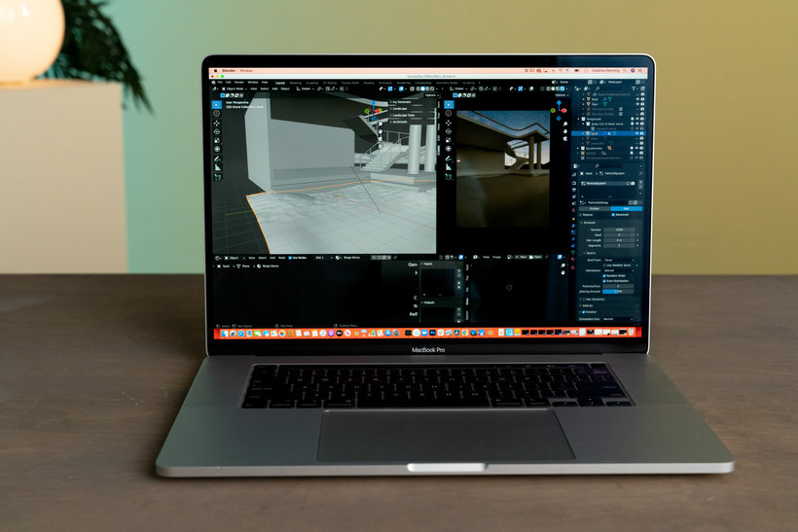The width and height of the screenshot is (798, 532).
Task: Open the Modifiers wrench properties tab
Action: (574, 226)
